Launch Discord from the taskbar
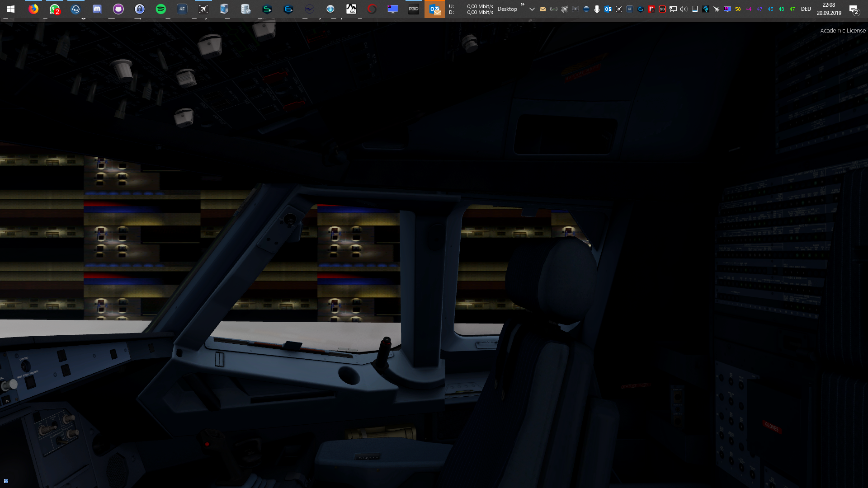868x488 pixels. coord(97,9)
